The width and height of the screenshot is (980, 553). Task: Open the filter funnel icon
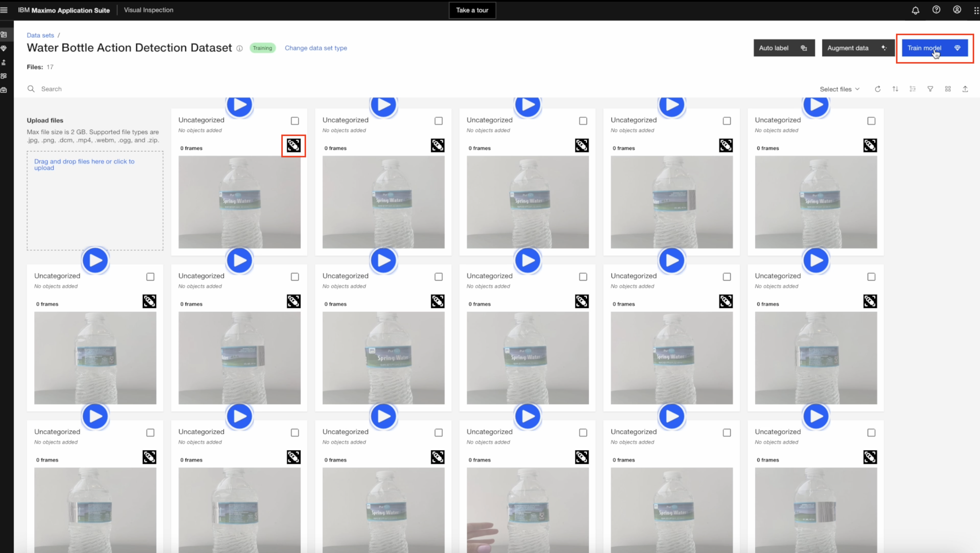(x=930, y=89)
